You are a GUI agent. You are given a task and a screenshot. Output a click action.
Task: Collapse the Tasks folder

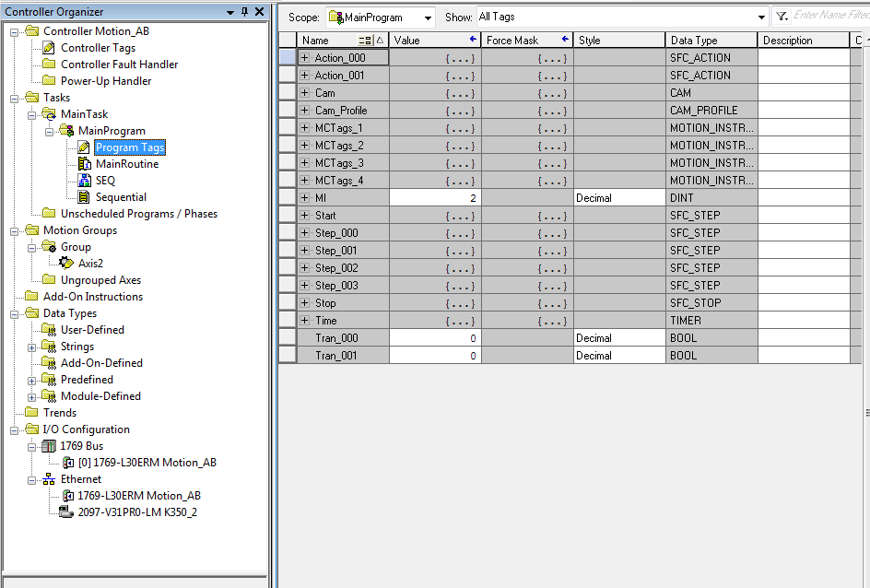15,99
